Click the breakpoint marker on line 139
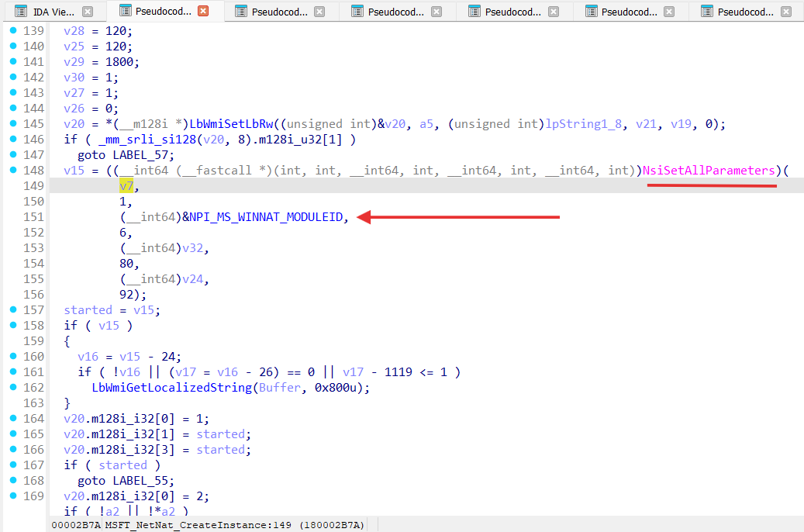Image resolution: width=804 pixels, height=532 pixels. pyautogui.click(x=13, y=31)
